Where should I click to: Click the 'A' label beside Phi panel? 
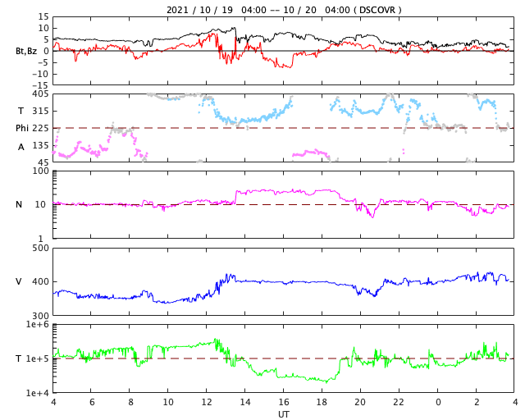[21, 147]
